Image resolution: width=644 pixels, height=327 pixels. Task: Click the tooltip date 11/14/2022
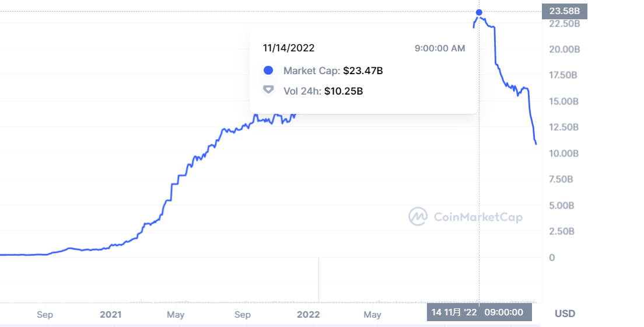coord(289,48)
